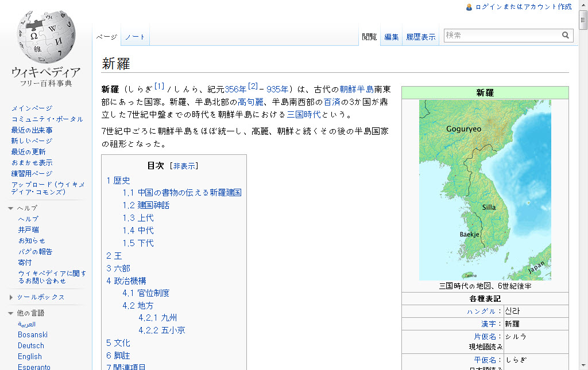The image size is (588, 370).
Task: Open the 編集 tab
Action: point(392,37)
